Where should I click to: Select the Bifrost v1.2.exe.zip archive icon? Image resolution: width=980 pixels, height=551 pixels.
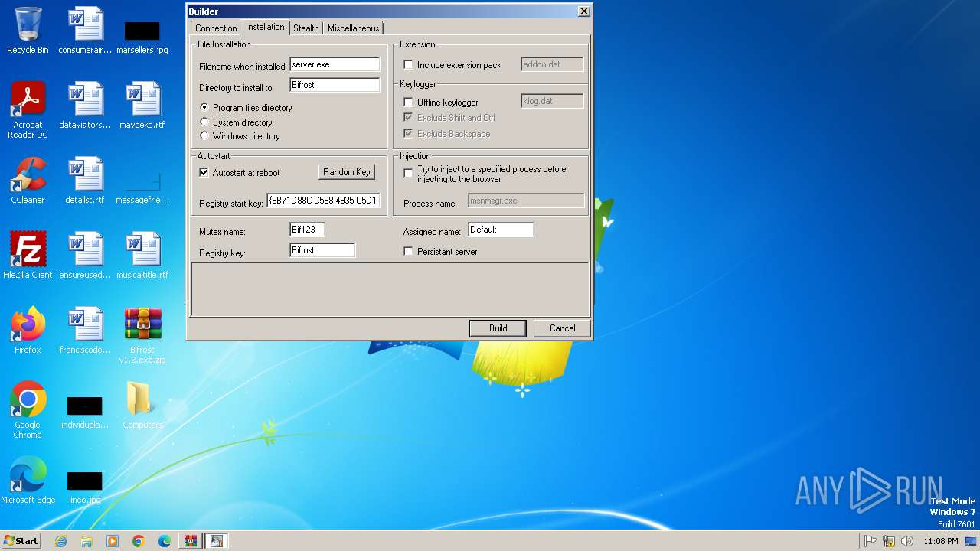coord(142,335)
